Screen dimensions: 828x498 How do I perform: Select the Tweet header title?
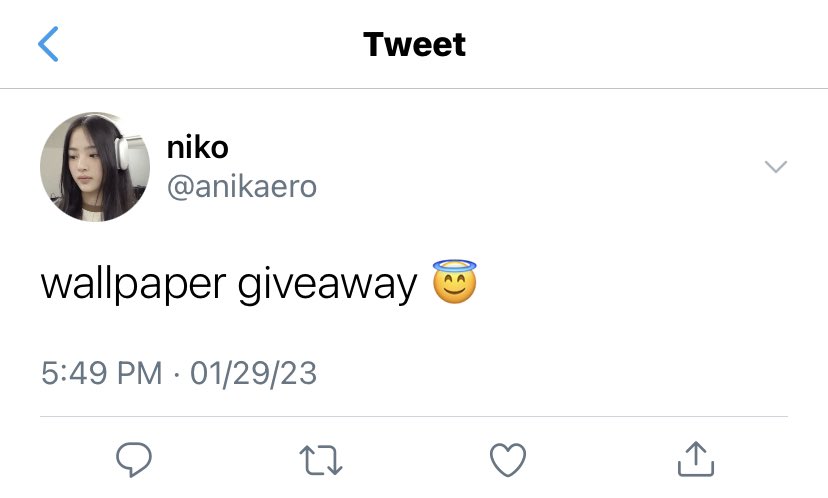point(415,44)
